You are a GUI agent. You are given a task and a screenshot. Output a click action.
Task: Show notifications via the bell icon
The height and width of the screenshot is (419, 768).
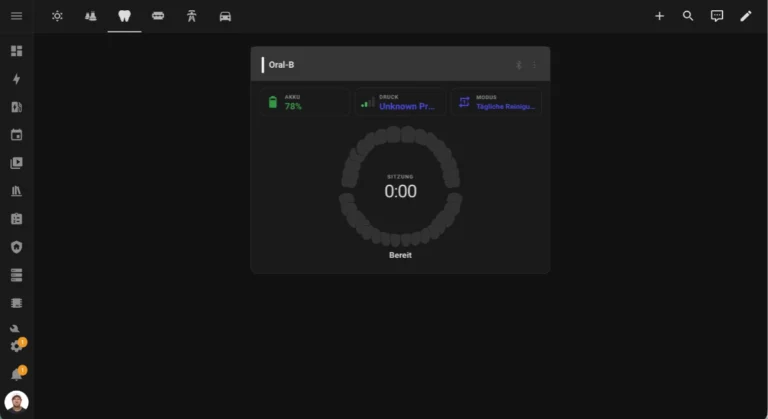(x=16, y=374)
